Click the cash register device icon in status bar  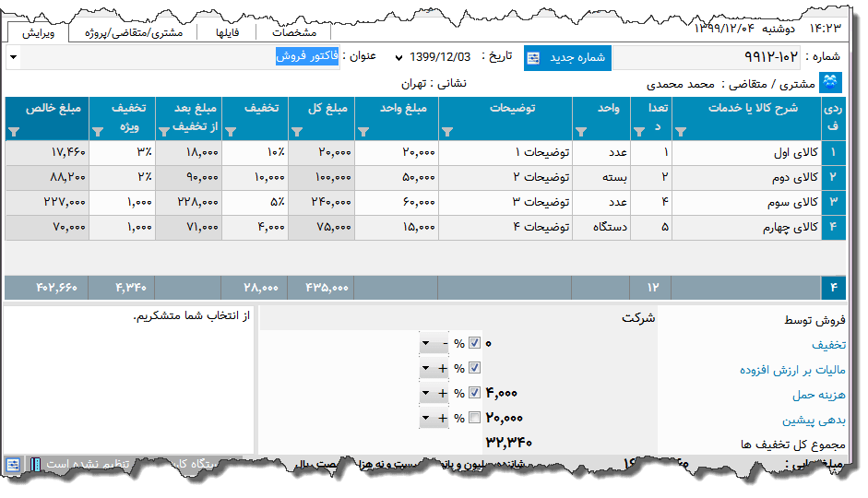pos(35,464)
